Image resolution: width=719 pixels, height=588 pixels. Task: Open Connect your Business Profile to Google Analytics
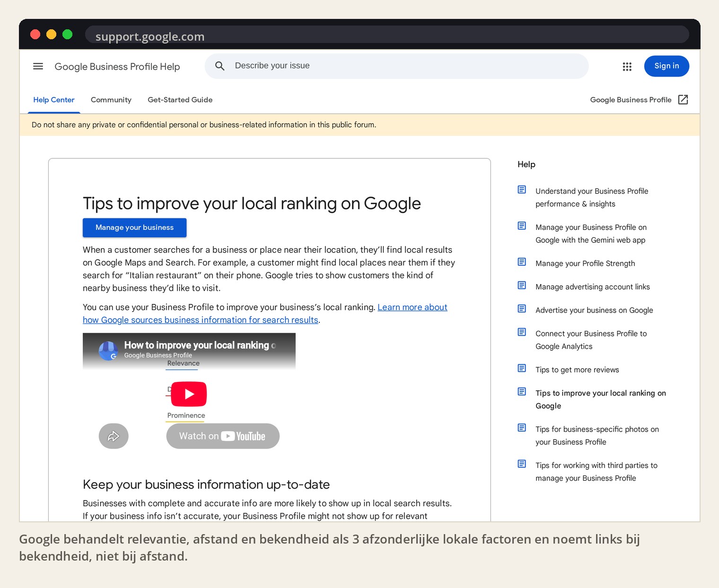click(591, 340)
